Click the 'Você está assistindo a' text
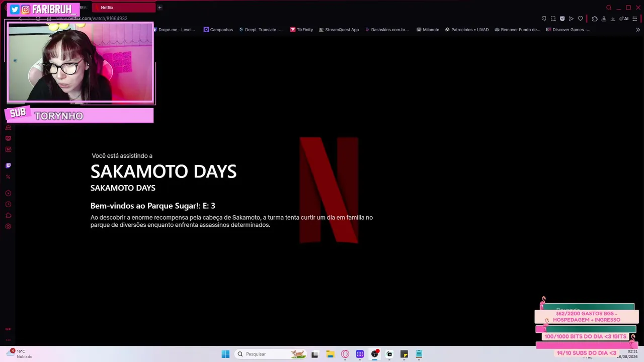 (122, 156)
